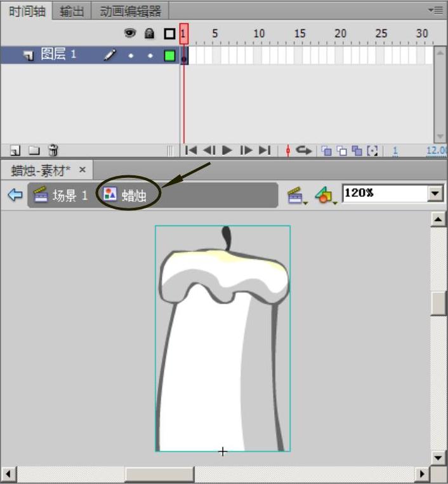This screenshot has height=484, width=448.
Task: Click 场景 1 in the breadcrumb
Action: tap(62, 195)
